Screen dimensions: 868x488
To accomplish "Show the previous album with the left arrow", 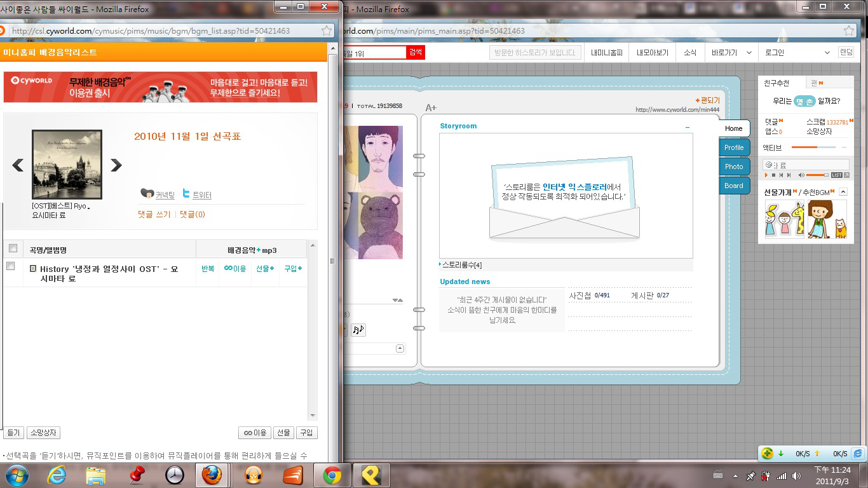I will click(x=18, y=165).
